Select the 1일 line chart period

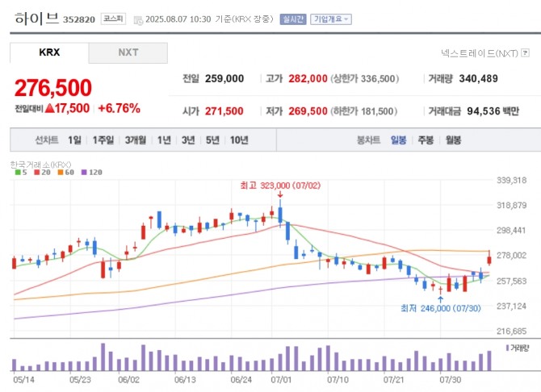point(74,140)
